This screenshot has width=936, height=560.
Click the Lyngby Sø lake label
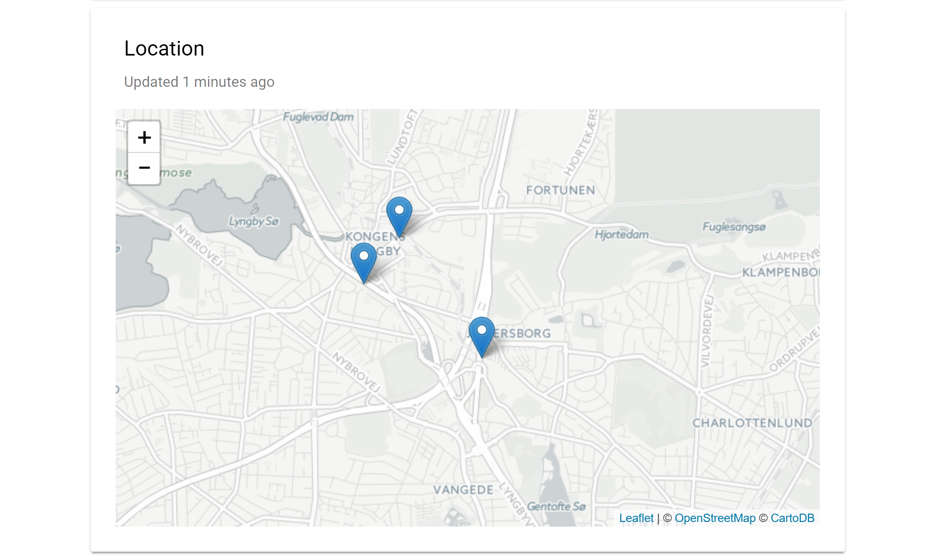click(254, 221)
